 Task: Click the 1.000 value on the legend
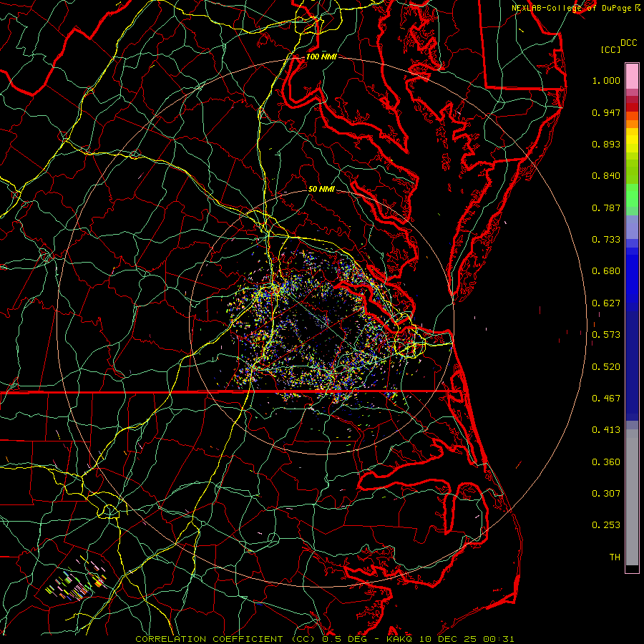606,81
